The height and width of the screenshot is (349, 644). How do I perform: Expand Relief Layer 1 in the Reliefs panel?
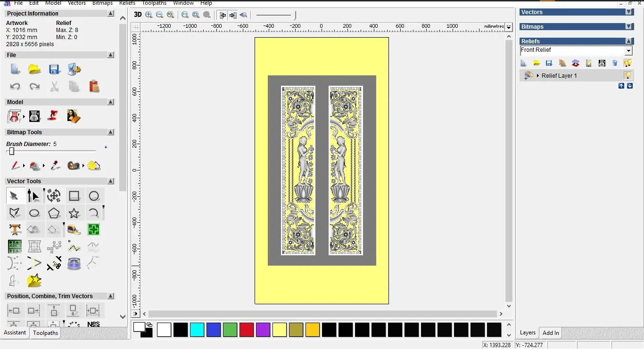tap(538, 75)
